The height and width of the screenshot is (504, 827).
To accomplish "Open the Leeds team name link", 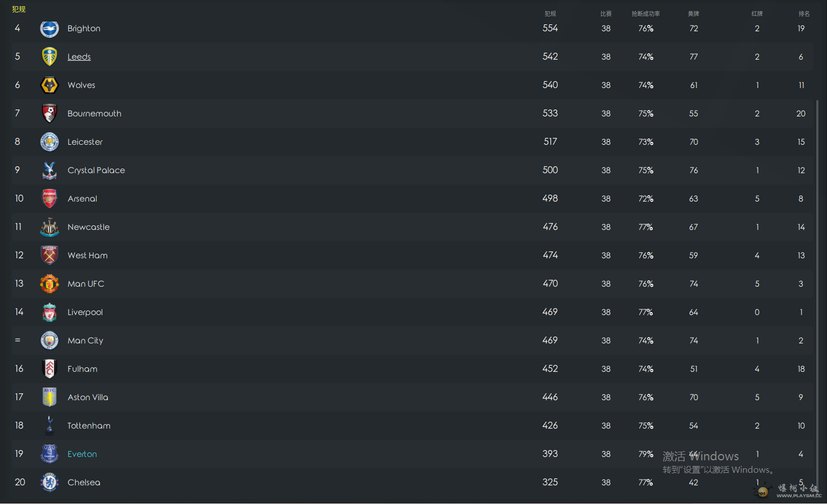I will 79,57.
